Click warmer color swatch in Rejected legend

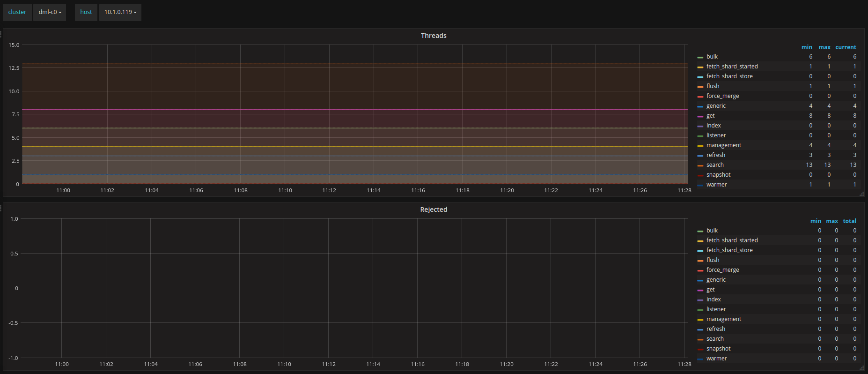click(x=700, y=359)
